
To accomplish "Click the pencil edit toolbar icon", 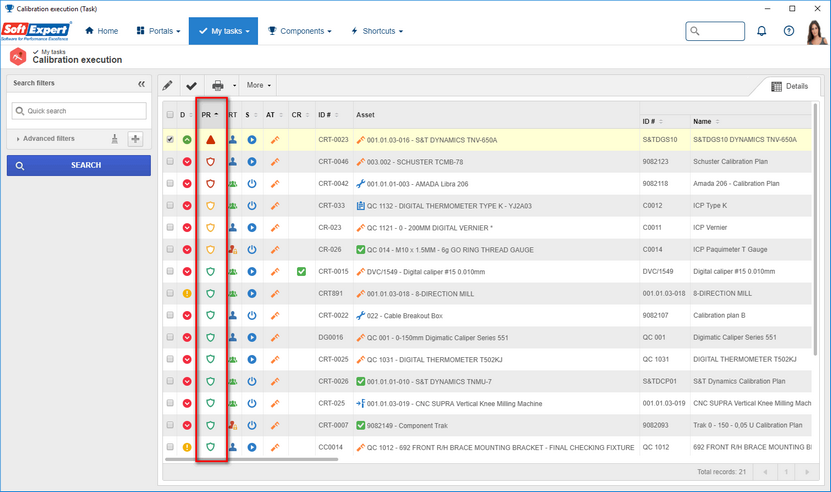I will click(x=167, y=85).
